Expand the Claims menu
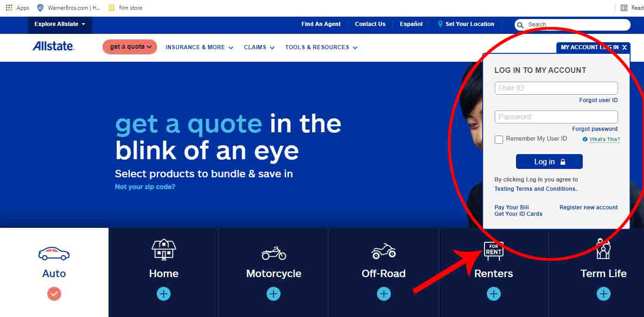 point(259,47)
